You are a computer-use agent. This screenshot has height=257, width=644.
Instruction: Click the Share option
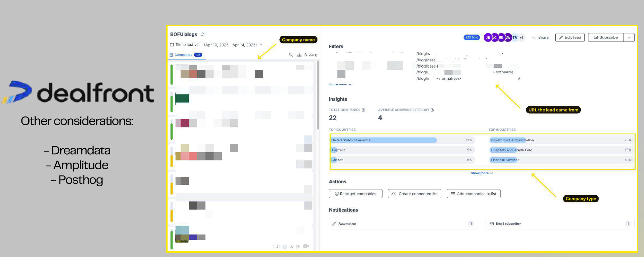540,37
